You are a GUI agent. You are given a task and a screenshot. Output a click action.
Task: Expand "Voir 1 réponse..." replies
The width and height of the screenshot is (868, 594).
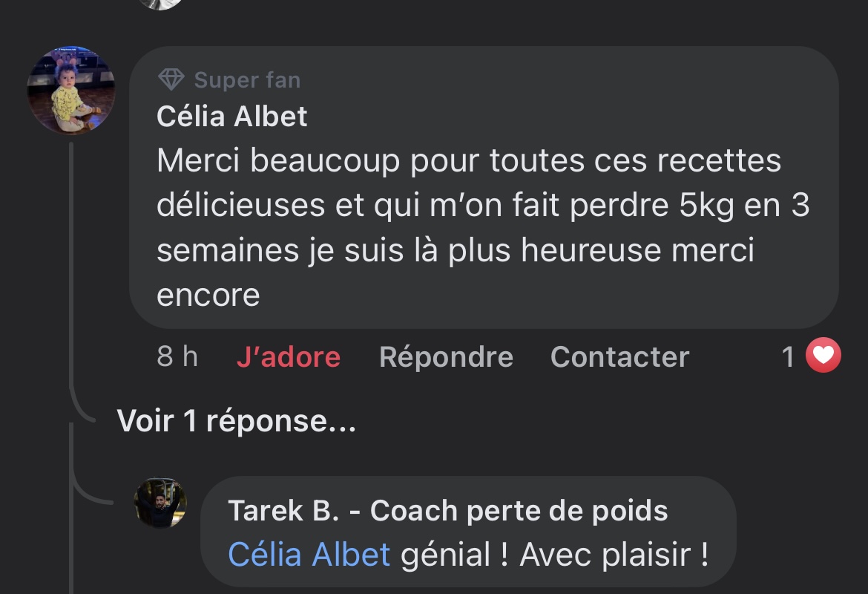point(236,421)
